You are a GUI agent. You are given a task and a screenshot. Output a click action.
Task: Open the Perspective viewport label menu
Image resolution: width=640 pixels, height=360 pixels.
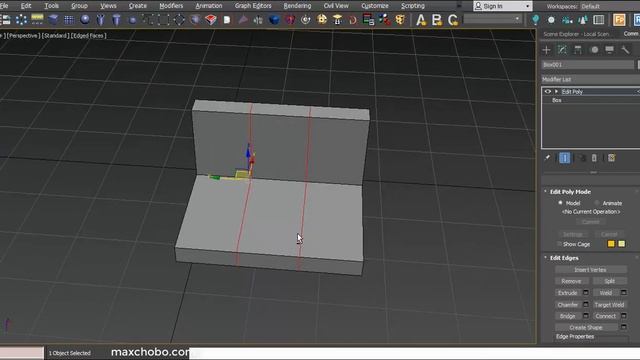pyautogui.click(x=24, y=36)
